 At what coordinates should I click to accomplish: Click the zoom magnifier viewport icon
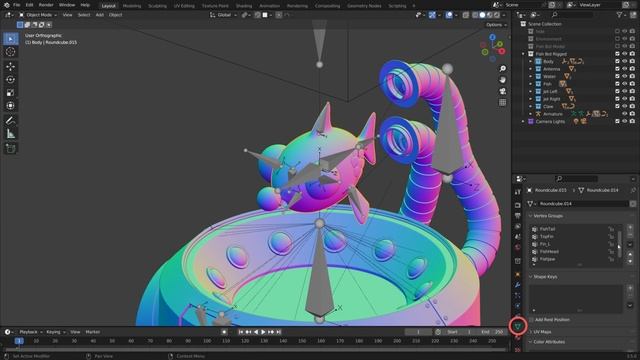[x=502, y=69]
